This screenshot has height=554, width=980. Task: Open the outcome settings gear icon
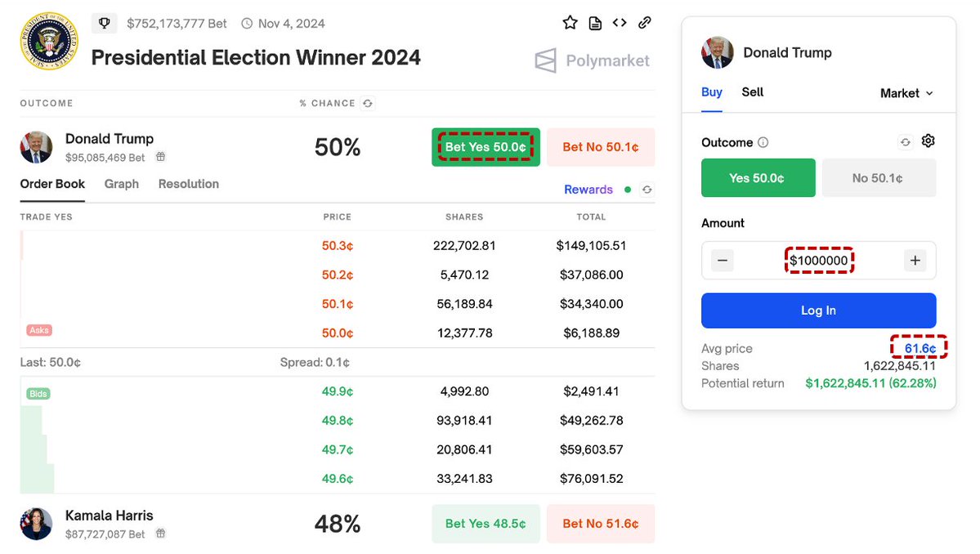coord(928,141)
